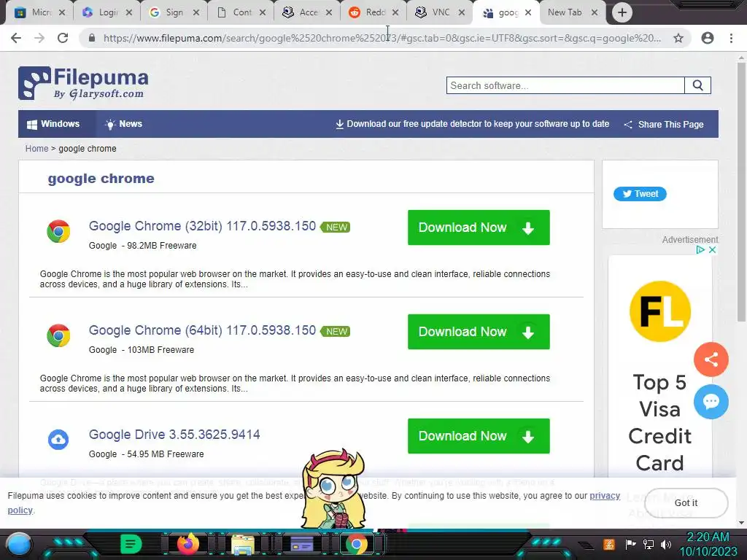Open the blue floating chat bubble
The height and width of the screenshot is (560, 747).
[711, 402]
